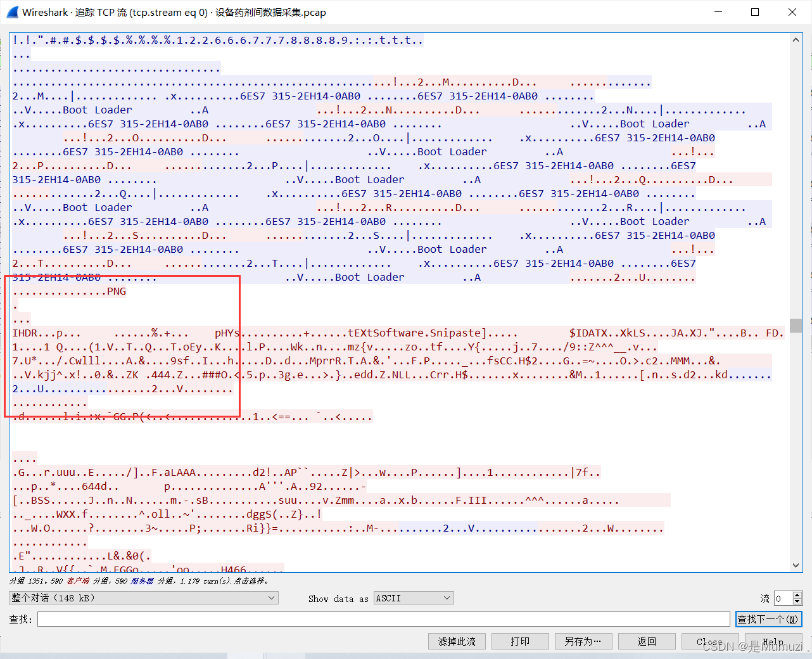812x659 pixels.
Task: Click the Help button
Action: (773, 641)
